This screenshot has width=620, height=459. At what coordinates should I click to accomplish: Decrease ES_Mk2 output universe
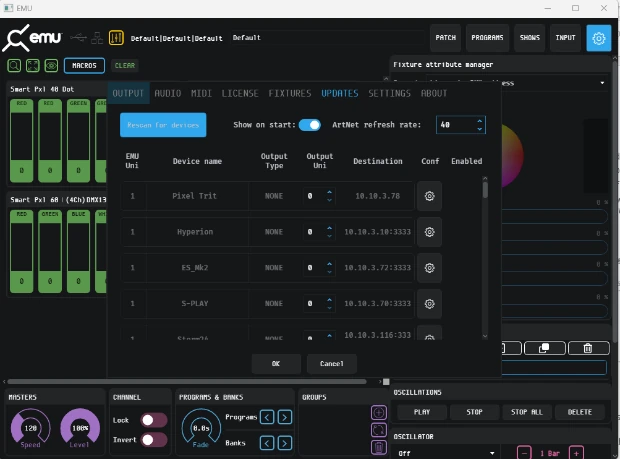[x=329, y=272]
